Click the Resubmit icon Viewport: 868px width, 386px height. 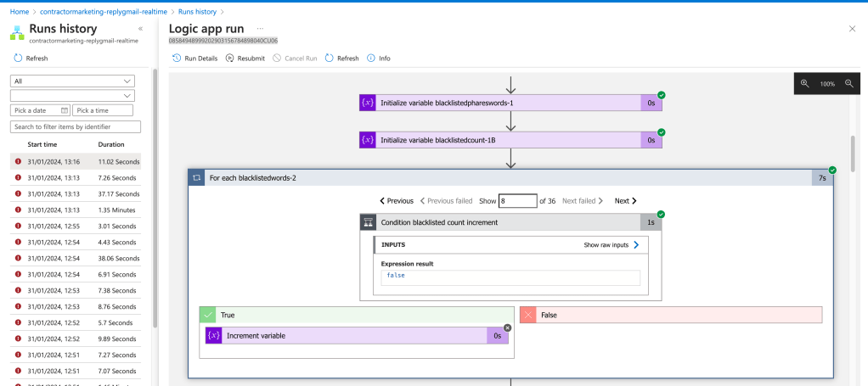point(229,58)
